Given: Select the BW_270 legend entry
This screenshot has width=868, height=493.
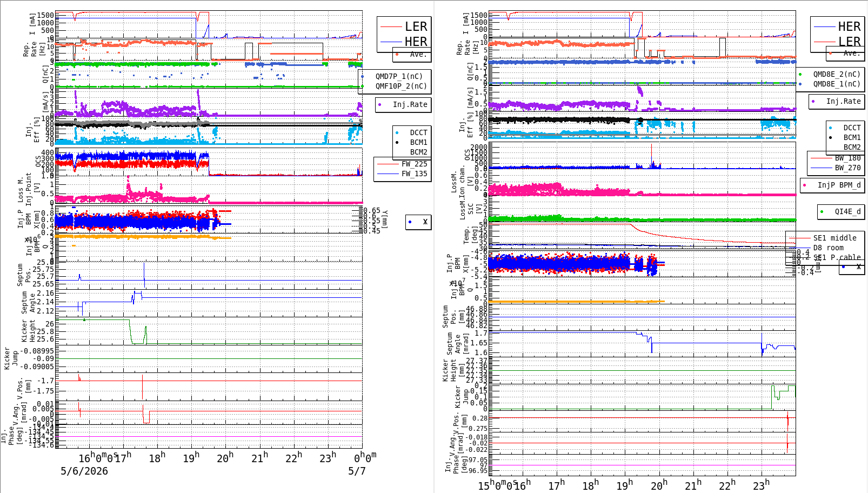Looking at the screenshot, I should point(848,168).
